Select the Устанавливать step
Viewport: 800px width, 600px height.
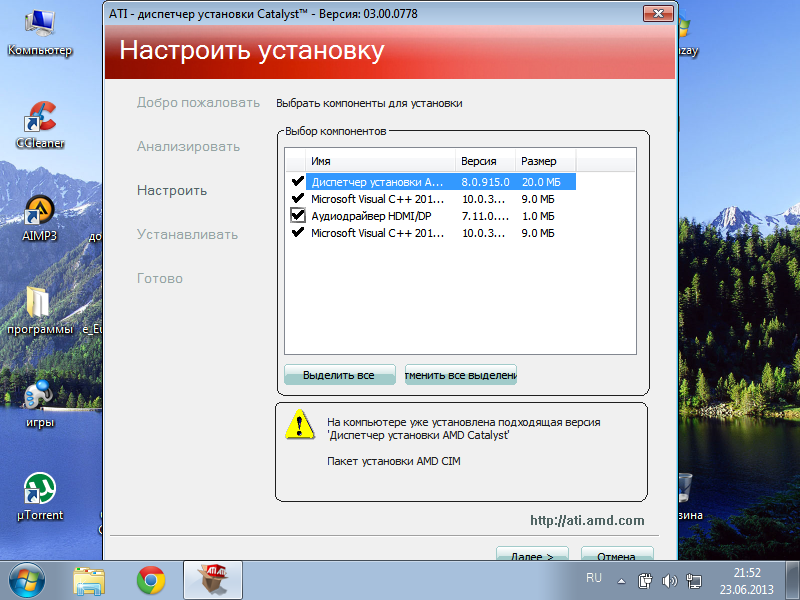point(187,235)
